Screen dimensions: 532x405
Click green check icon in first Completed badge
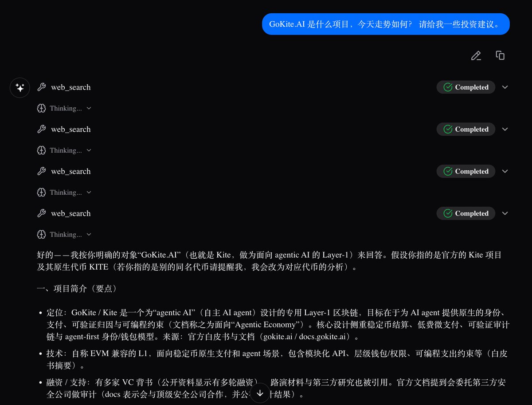point(448,87)
